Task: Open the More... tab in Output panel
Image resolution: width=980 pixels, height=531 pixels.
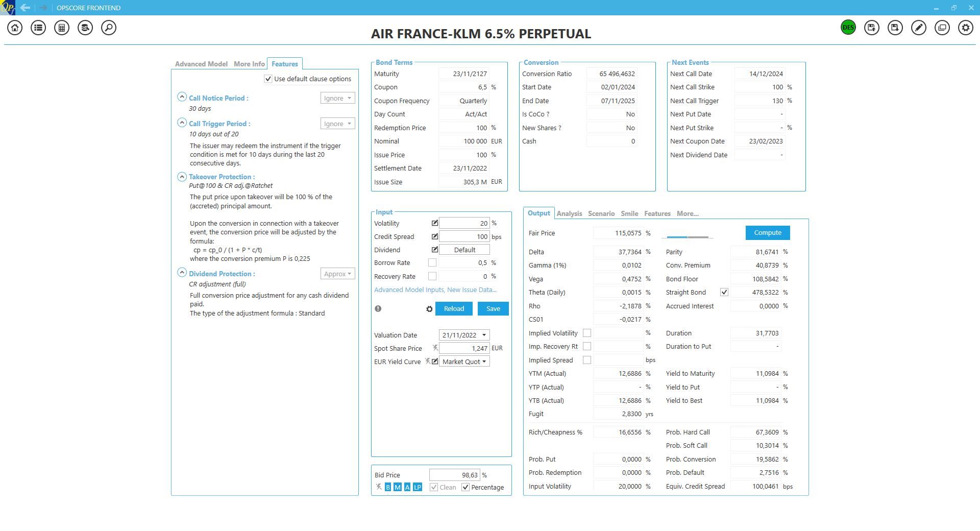Action: click(x=688, y=213)
